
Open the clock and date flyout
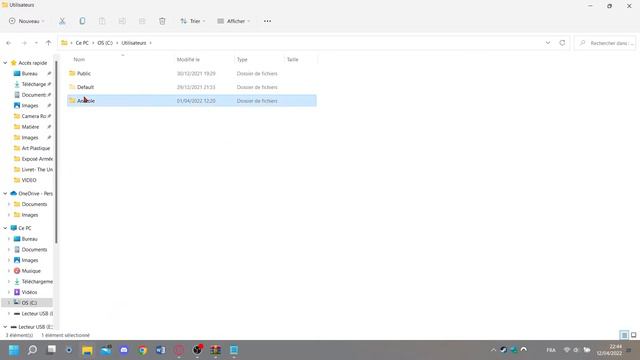click(x=609, y=350)
